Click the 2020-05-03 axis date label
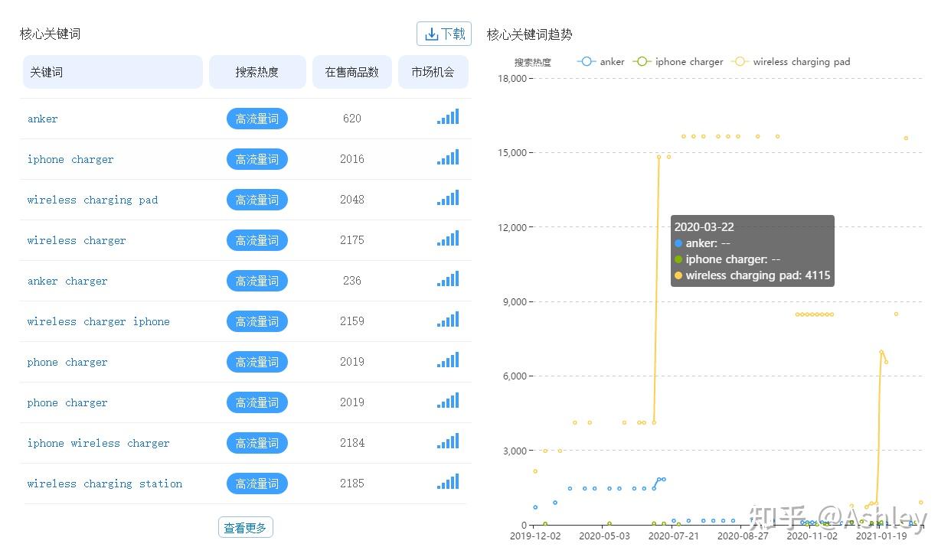The image size is (951, 560). click(x=604, y=536)
